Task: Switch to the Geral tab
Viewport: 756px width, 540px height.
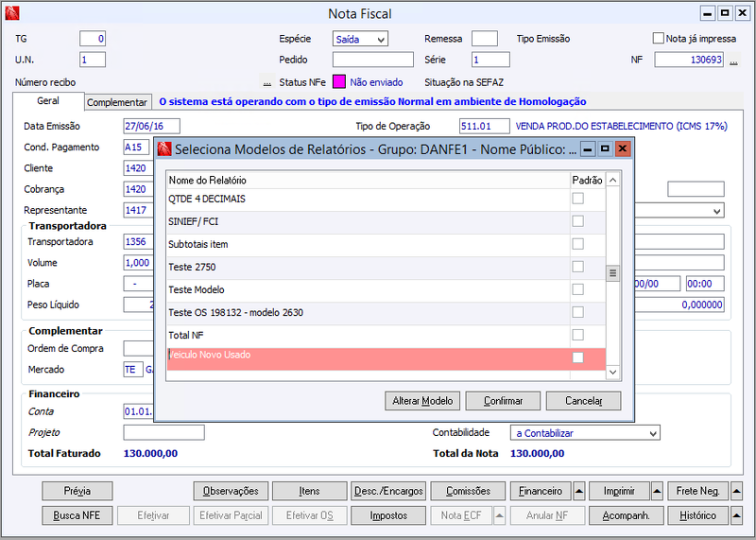Action: [48, 101]
